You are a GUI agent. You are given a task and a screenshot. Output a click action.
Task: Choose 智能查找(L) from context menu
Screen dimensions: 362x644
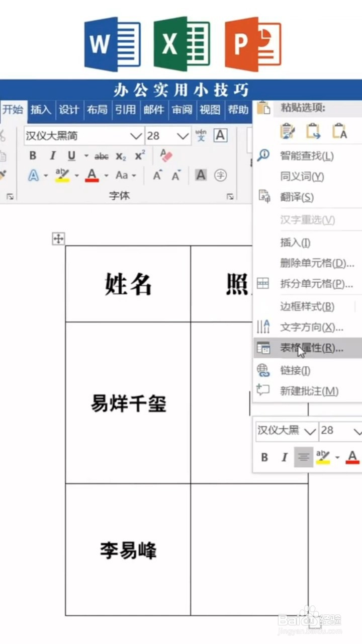307,156
